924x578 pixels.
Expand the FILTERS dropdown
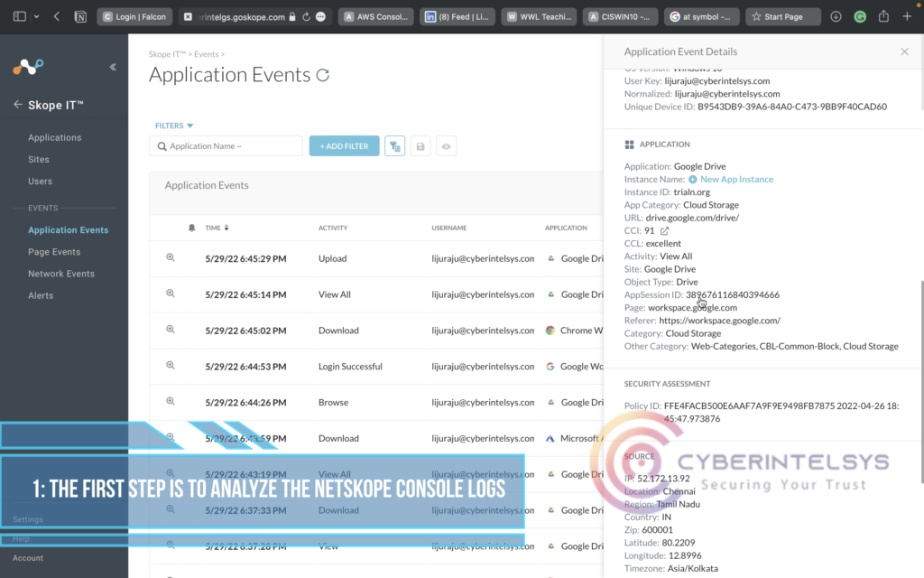[174, 126]
